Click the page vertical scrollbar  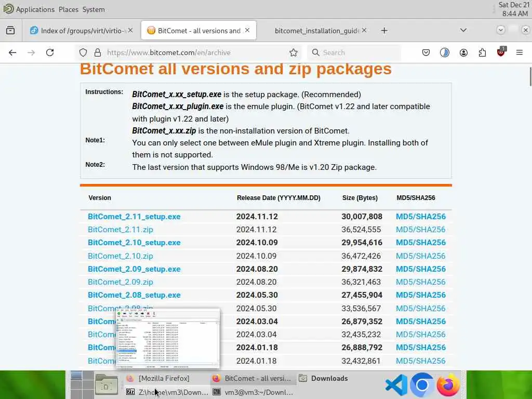530,77
